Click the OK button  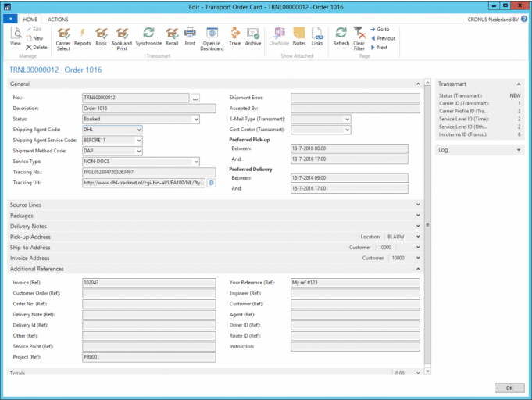[509, 387]
